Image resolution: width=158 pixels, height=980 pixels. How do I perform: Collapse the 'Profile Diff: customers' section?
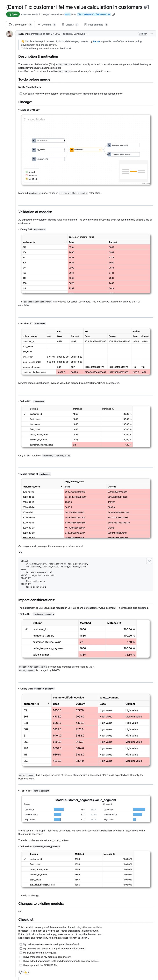point(32,323)
